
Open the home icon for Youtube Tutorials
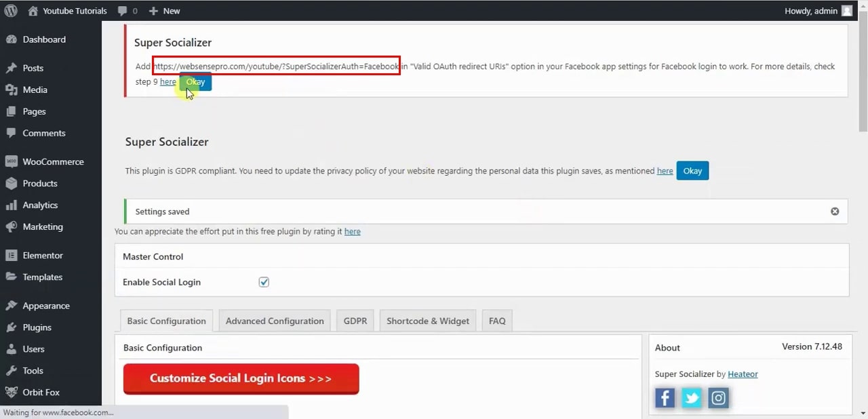click(33, 11)
